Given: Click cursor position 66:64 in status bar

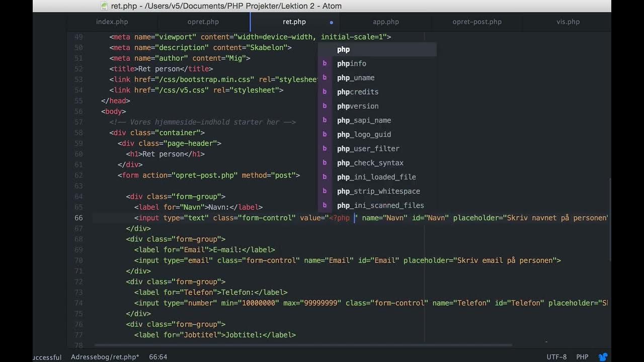Looking at the screenshot, I should [x=158, y=357].
